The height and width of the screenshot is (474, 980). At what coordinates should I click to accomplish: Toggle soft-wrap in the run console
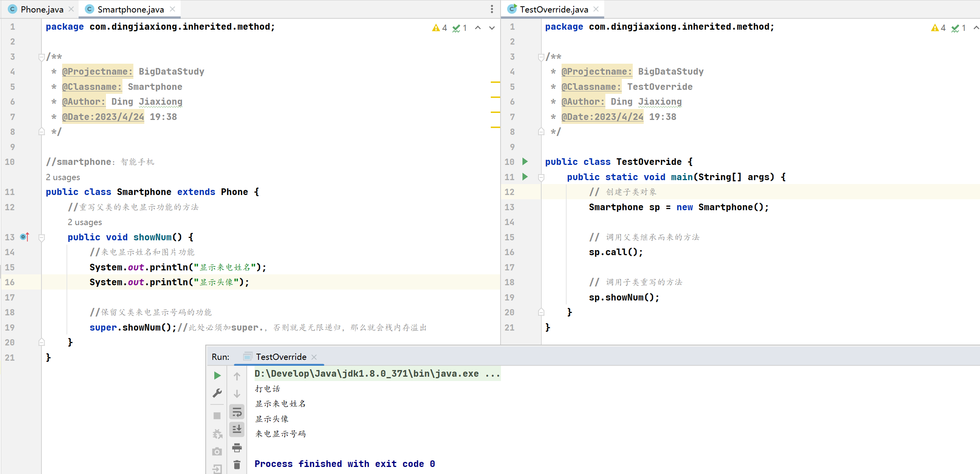(237, 412)
